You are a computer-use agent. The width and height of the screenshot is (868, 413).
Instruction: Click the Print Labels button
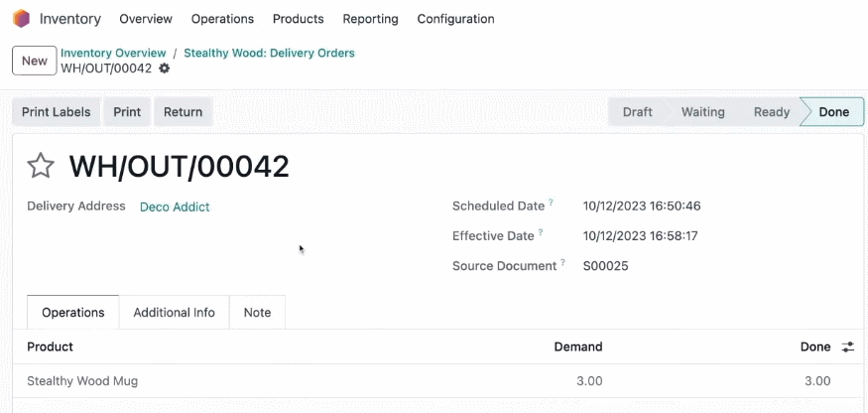pos(56,112)
